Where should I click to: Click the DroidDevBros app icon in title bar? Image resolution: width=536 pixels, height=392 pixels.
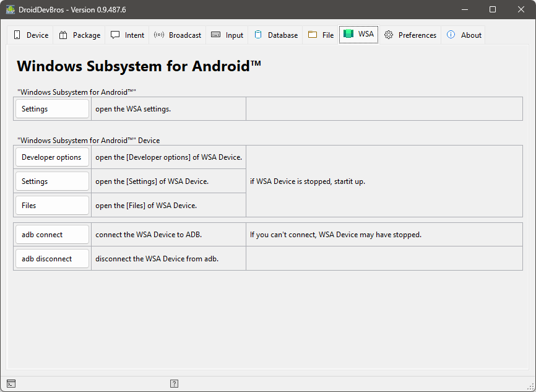[x=11, y=9]
